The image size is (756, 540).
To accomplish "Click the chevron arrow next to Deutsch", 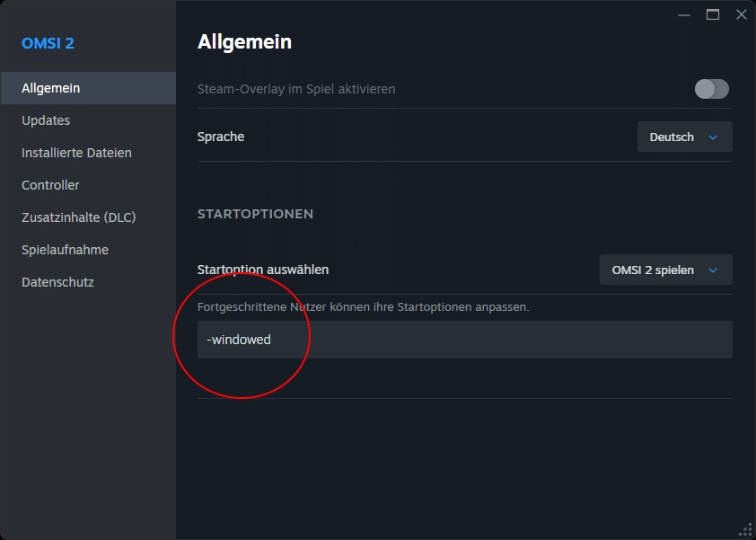I will pyautogui.click(x=714, y=137).
